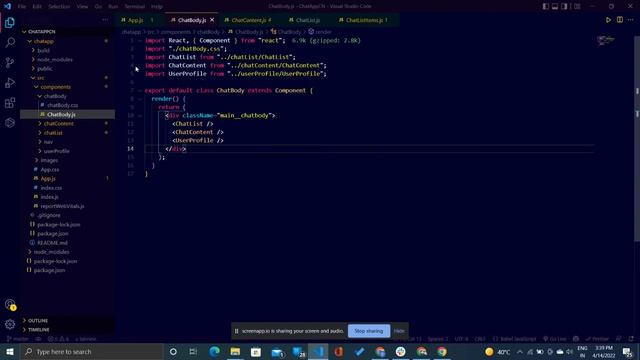
Task: Click the Windows Start button
Action: (x=10, y=351)
